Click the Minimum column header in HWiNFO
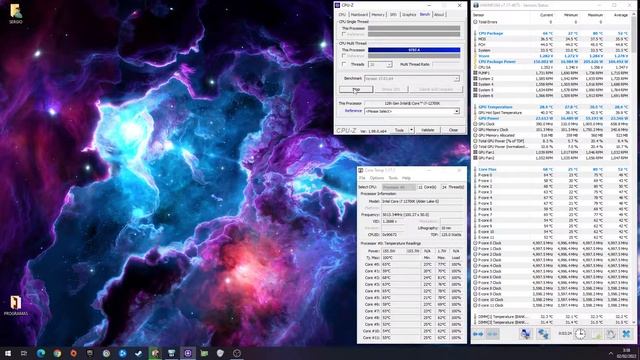Viewport: 640px width, 360px height. [571, 15]
